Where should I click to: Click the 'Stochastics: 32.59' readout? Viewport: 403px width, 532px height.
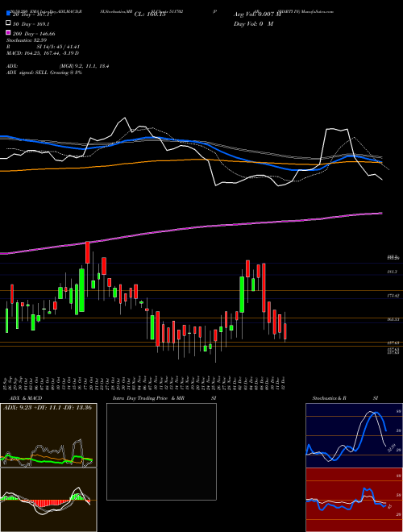26,40
